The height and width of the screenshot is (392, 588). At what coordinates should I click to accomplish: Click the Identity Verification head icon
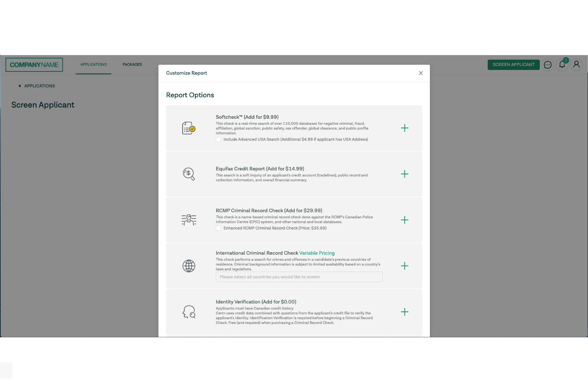coord(189,312)
